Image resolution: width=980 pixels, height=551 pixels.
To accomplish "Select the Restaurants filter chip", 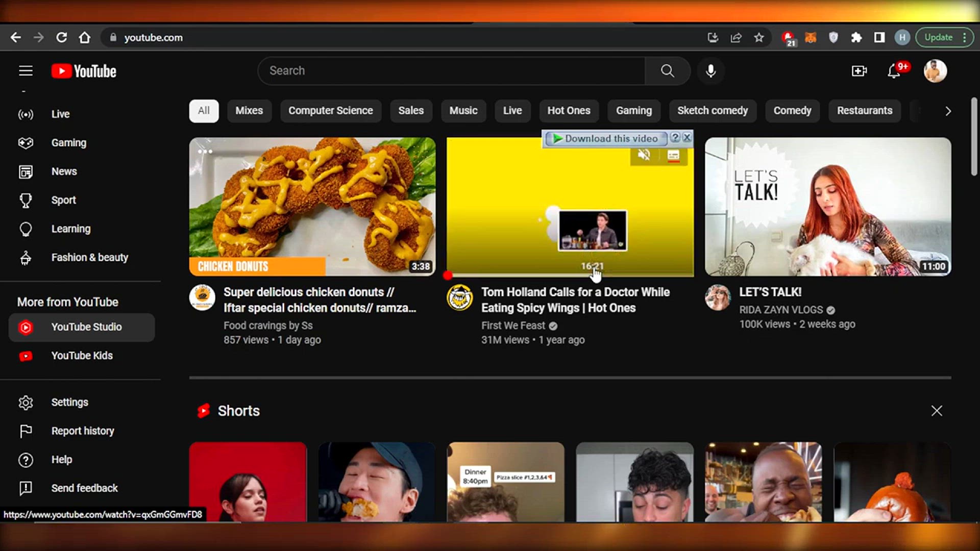I will 865,111.
